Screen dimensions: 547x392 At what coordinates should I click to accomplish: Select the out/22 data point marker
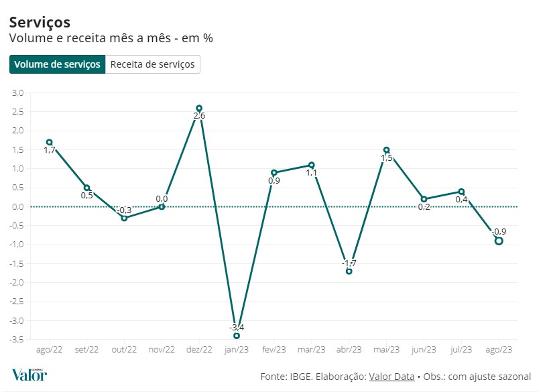(125, 218)
